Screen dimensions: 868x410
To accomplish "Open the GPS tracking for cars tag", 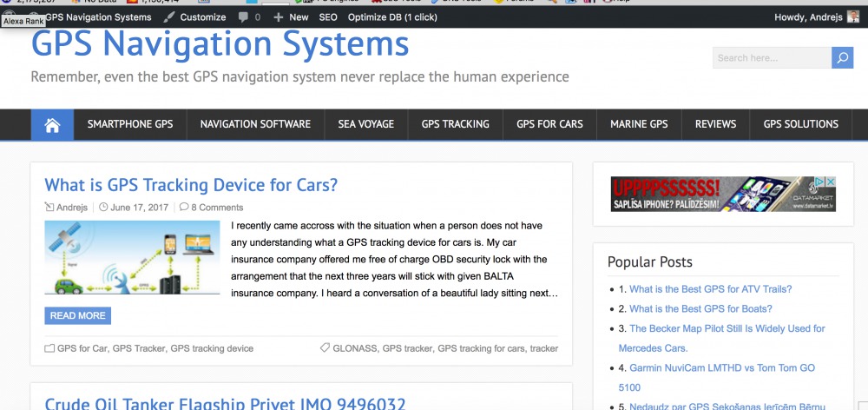I will click(481, 348).
